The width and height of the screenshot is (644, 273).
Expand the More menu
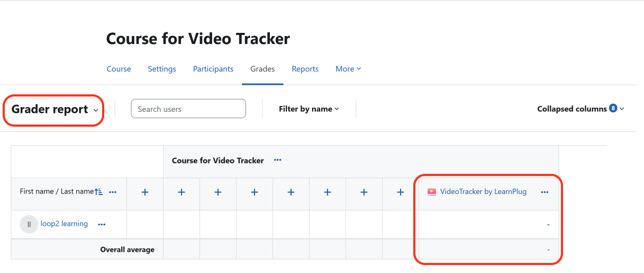[x=348, y=69]
